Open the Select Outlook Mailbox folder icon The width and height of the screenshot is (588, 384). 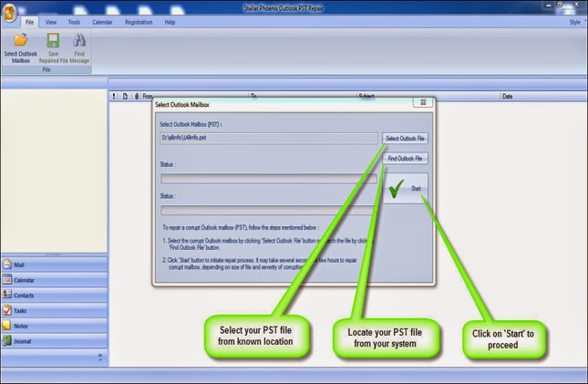21,40
